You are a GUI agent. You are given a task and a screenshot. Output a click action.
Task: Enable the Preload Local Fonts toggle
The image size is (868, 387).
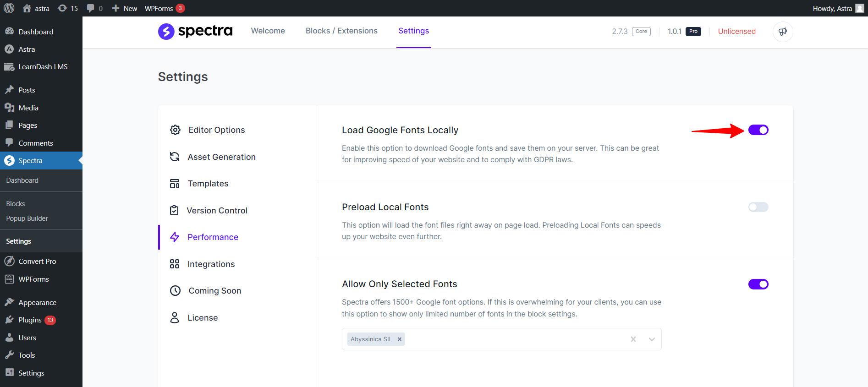(758, 207)
